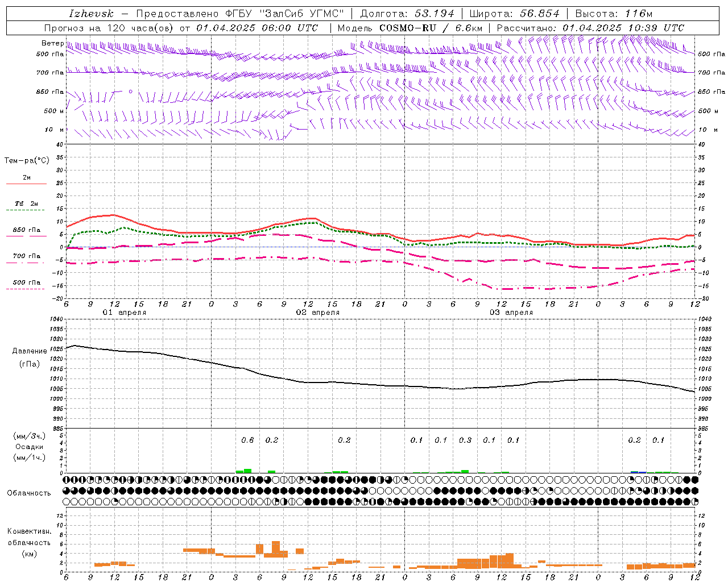Image resolution: width=728 pixels, height=582 pixels.
Task: Click the blue precipitation bar
Action: pyautogui.click(x=638, y=472)
